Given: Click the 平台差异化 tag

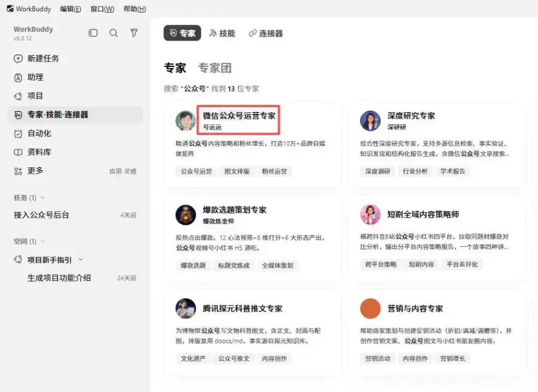Looking at the screenshot, I should coord(462,264).
